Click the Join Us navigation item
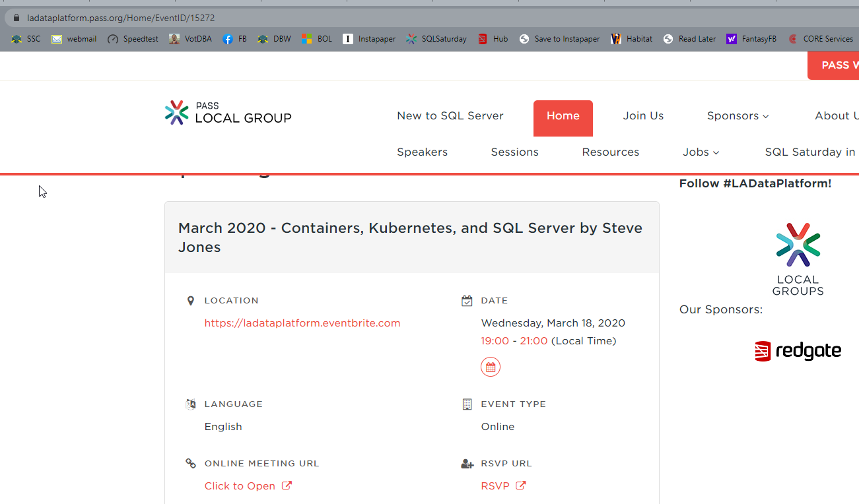Viewport: 859px width, 504px height. coord(643,116)
